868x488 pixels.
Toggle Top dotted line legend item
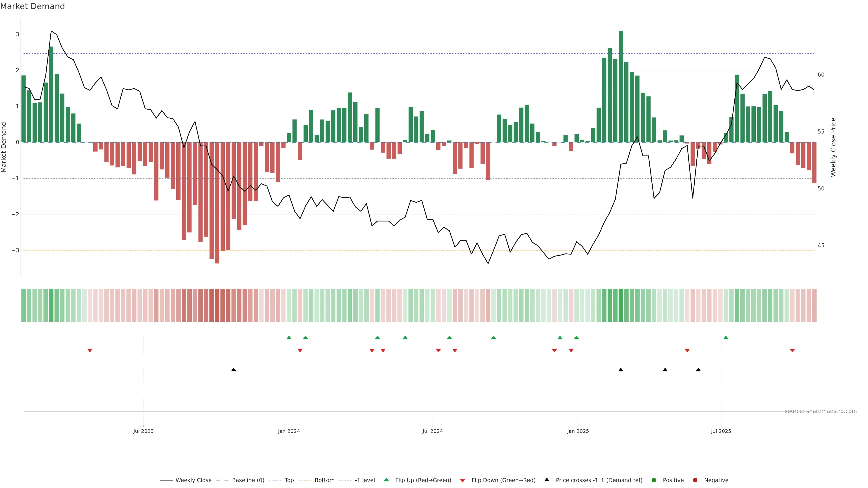point(289,480)
